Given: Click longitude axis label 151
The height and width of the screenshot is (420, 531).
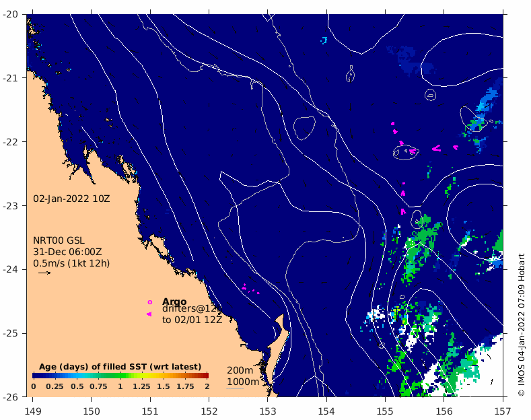Looking at the screenshot, I should pyautogui.click(x=150, y=411).
